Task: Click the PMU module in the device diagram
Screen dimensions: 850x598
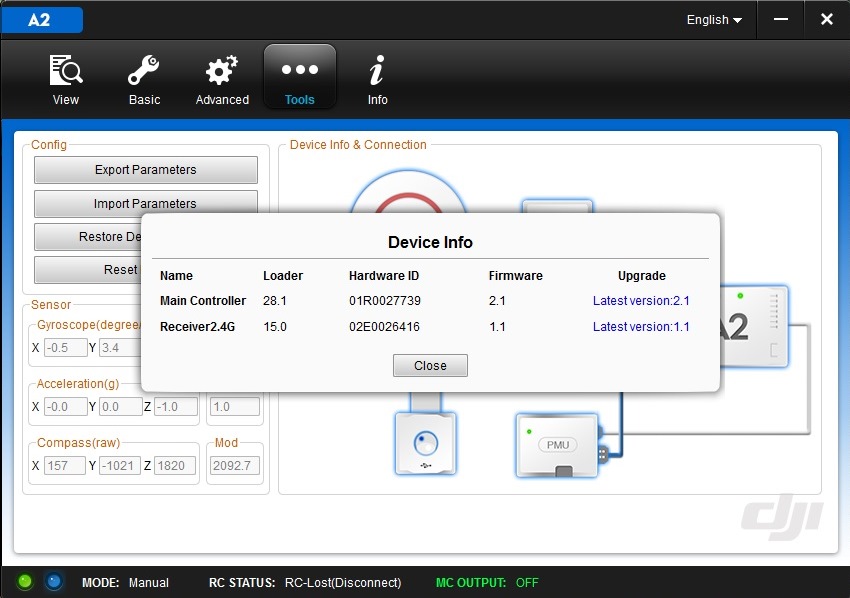Action: point(557,445)
